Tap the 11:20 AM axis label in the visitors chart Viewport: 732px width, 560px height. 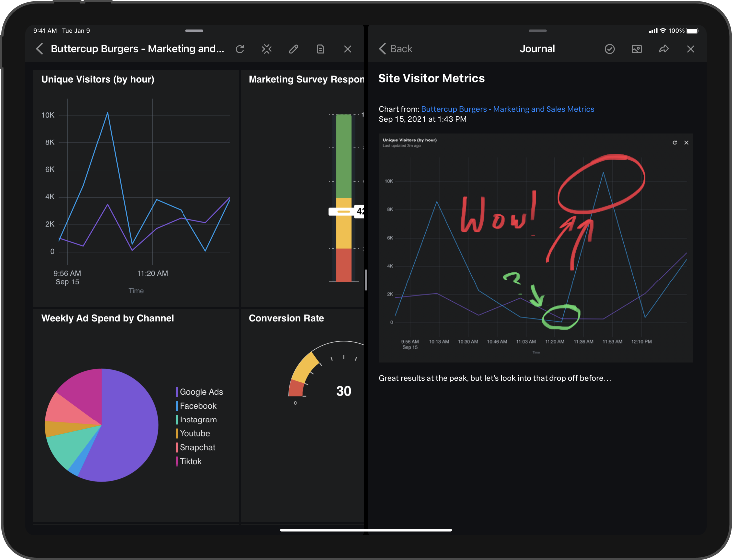pos(153,273)
